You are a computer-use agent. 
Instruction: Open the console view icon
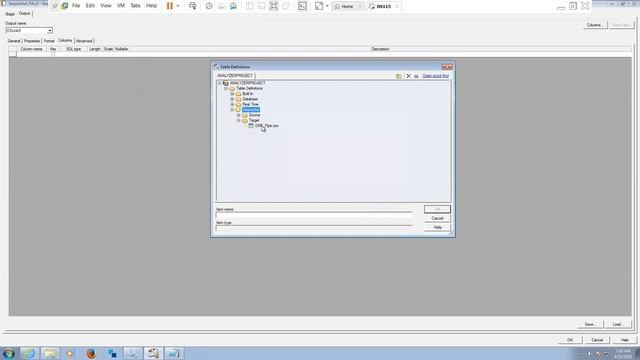[x=302, y=6]
